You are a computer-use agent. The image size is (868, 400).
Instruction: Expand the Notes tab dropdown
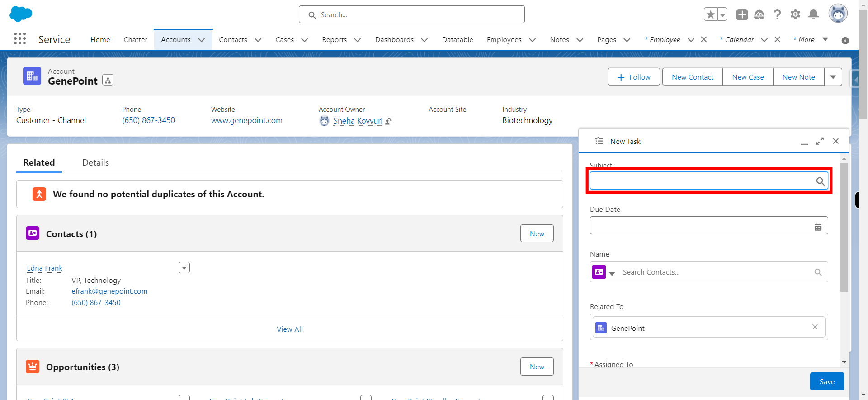pyautogui.click(x=580, y=40)
